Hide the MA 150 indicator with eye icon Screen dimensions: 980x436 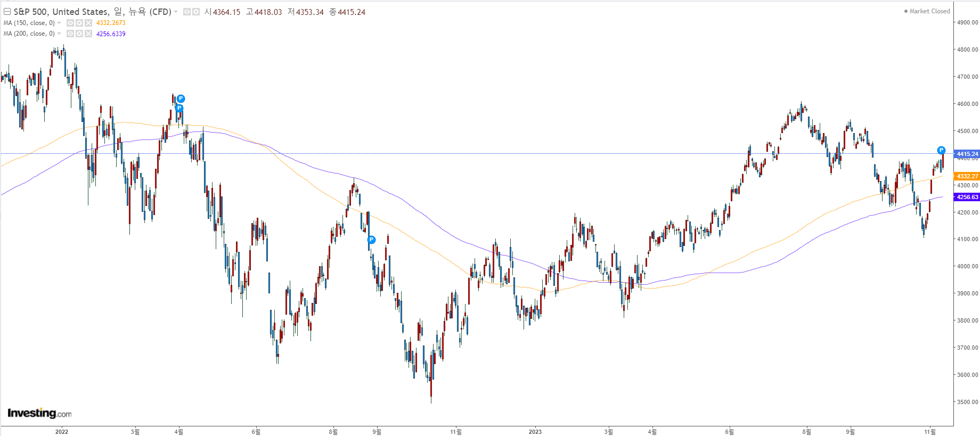[70, 23]
